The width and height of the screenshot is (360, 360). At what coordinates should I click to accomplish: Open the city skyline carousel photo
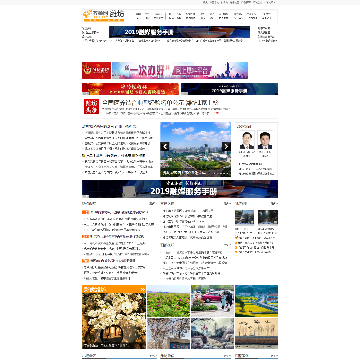195,149
